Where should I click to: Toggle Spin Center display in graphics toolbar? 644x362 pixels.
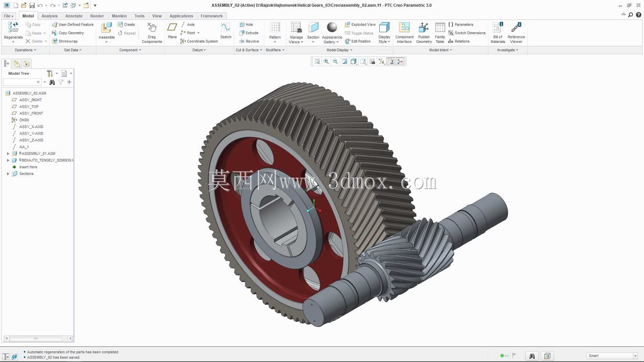coord(400,62)
